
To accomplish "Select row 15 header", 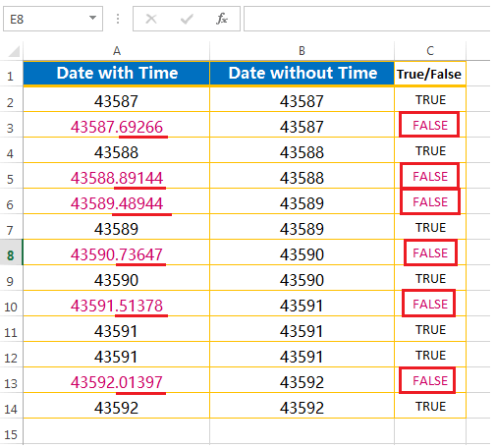I will click(11, 431).
